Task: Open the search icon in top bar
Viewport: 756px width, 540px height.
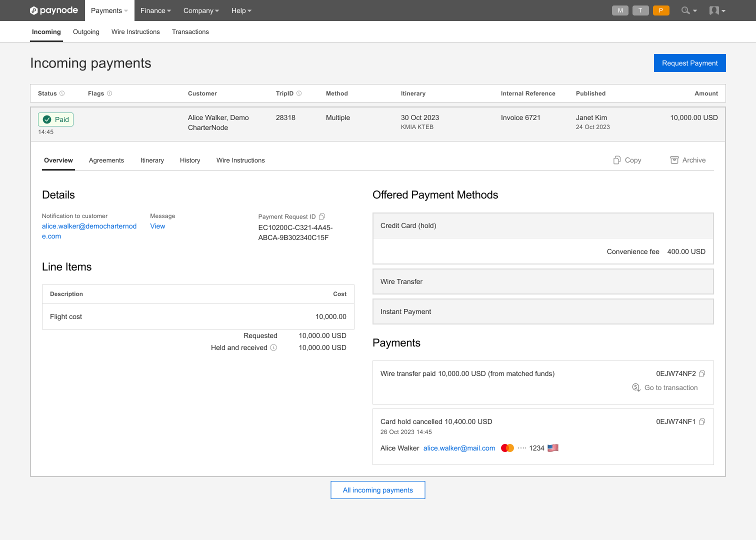Action: tap(685, 10)
